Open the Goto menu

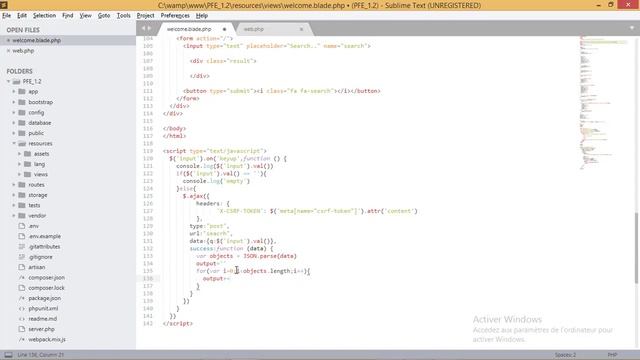coord(104,16)
